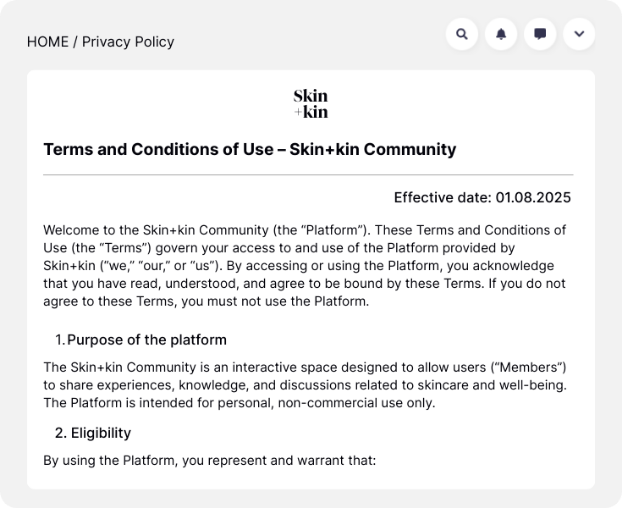
Task: Click the number 2 list marker
Action: (61, 433)
